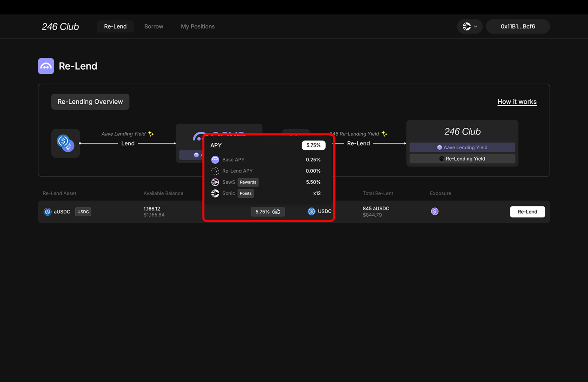Click the 0.25% Base APY value

(x=313, y=160)
